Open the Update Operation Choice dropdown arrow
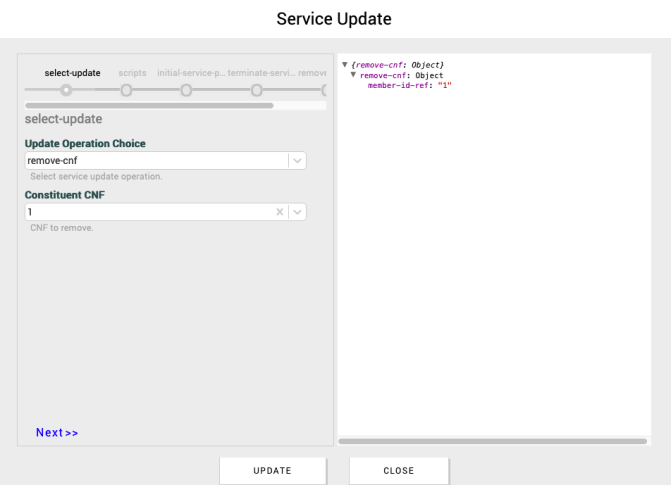Screen dimensions: 671x485 (297, 161)
